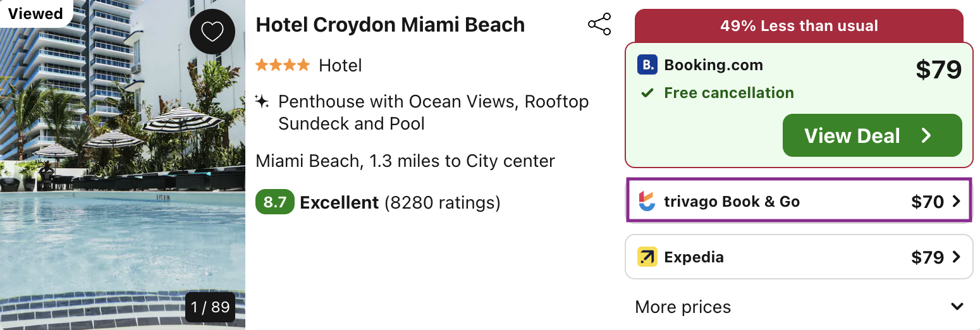Expand the More prices section
Image resolution: width=980 pixels, height=330 pixels.
[957, 307]
